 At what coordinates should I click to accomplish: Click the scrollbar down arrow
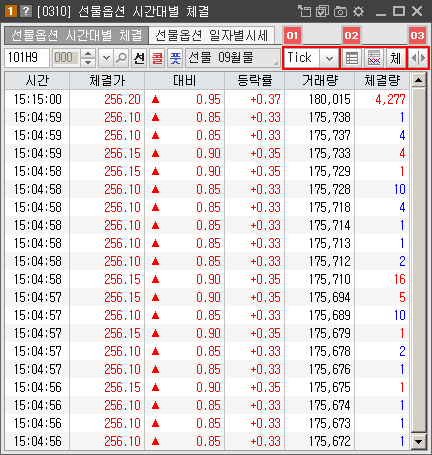[x=418, y=442]
